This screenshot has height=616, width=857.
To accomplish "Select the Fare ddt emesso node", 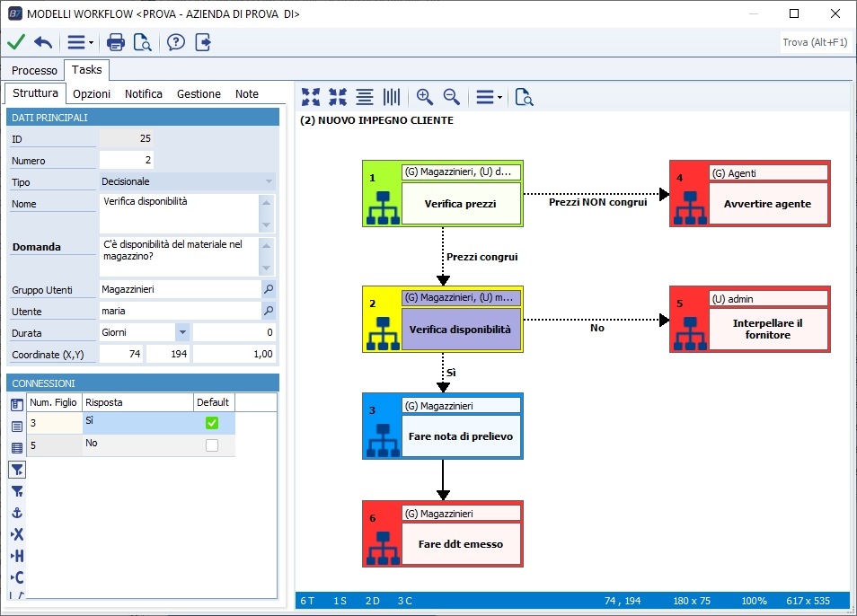I will pyautogui.click(x=443, y=533).
